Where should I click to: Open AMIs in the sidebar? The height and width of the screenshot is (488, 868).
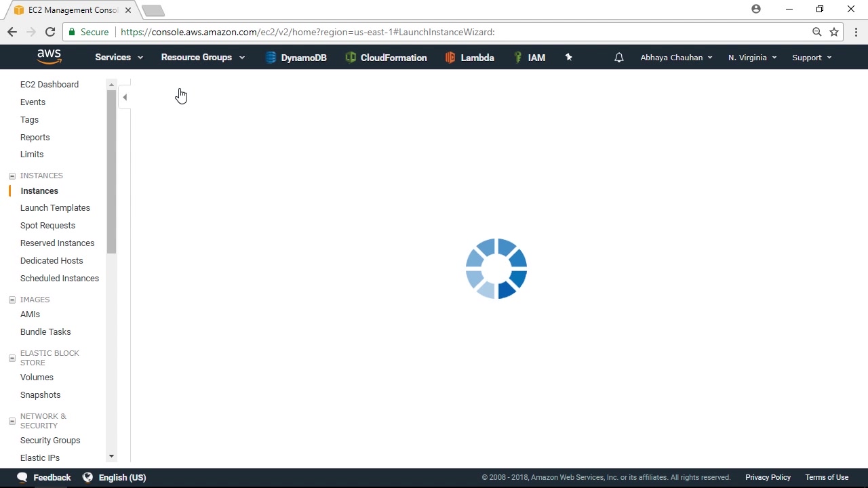[30, 314]
